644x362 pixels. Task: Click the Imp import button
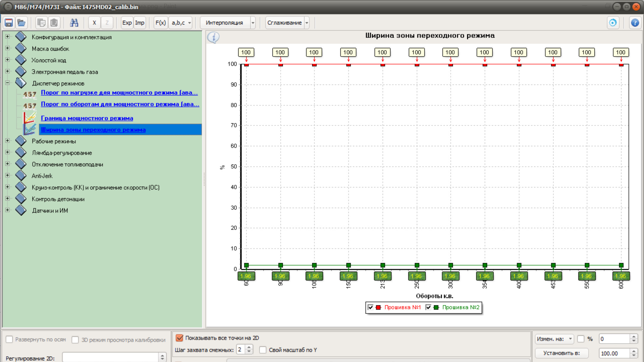click(x=140, y=23)
